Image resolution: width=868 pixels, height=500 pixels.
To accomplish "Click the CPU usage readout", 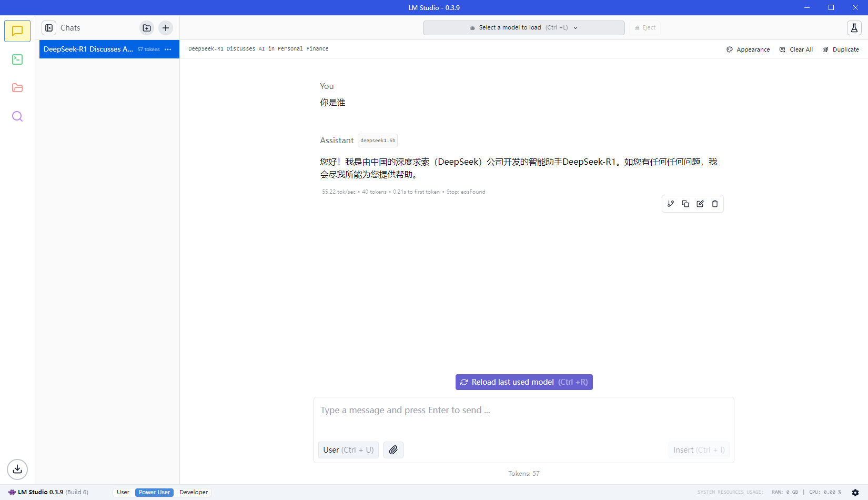I will click(x=825, y=493).
